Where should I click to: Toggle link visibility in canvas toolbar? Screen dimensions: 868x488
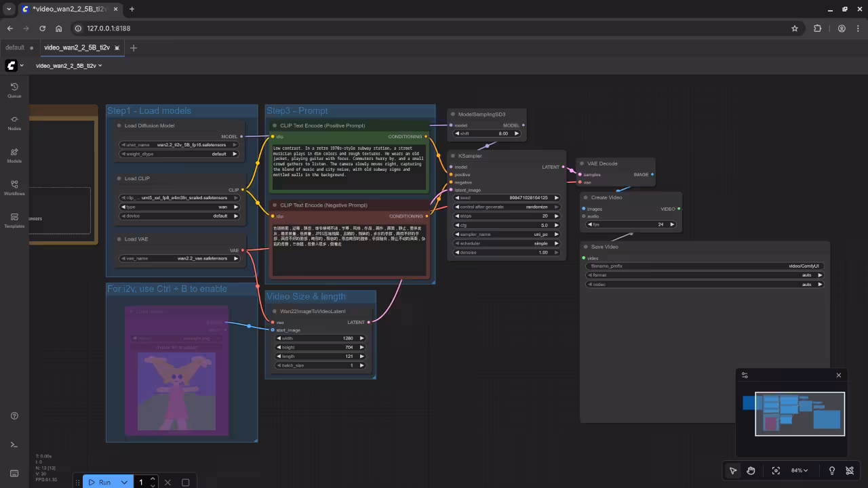click(x=850, y=470)
